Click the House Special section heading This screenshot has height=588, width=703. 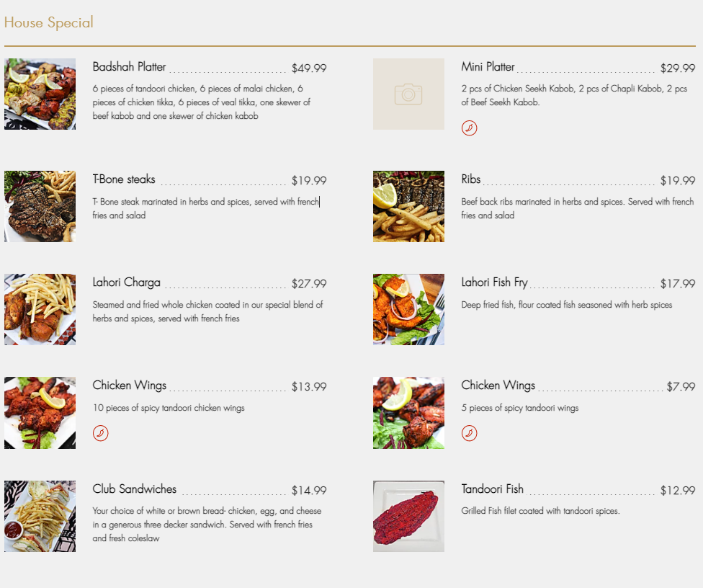tap(49, 22)
